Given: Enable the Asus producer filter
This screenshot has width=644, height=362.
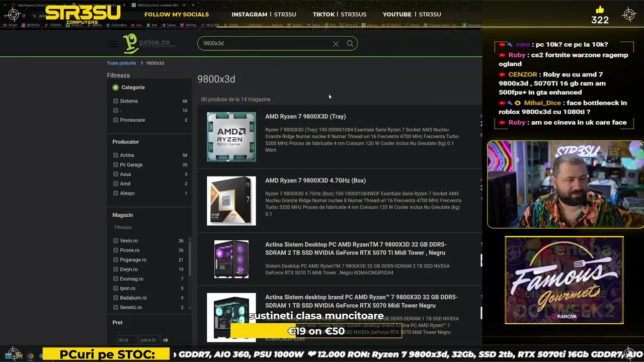Looking at the screenshot, I should (x=116, y=174).
